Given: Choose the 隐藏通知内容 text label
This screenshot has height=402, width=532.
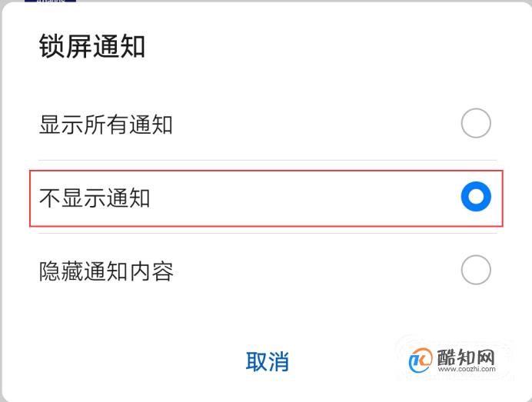Looking at the screenshot, I should click(106, 271).
